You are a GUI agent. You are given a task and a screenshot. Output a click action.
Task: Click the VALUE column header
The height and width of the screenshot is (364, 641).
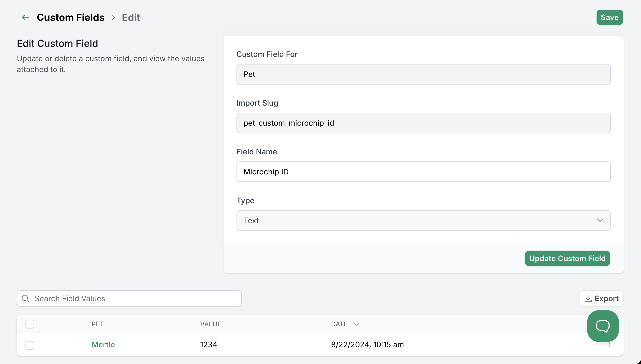(211, 324)
